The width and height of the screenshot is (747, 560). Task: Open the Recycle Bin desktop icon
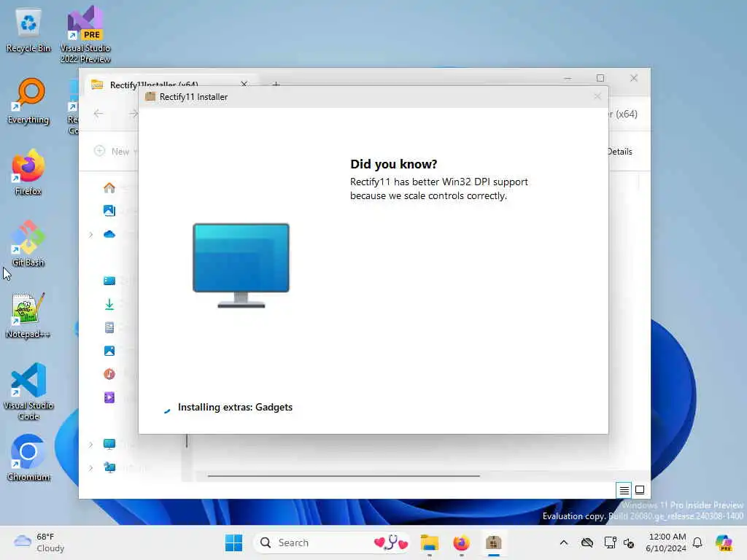pos(28,29)
